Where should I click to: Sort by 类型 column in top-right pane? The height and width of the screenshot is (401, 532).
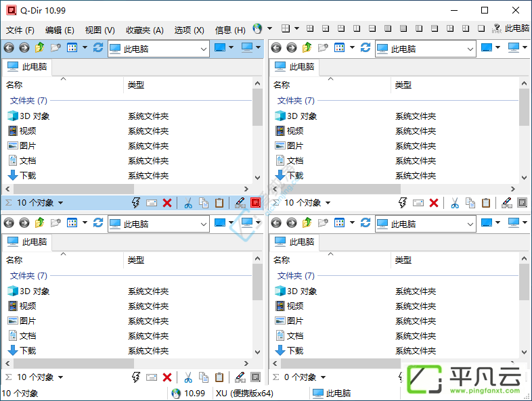point(455,85)
